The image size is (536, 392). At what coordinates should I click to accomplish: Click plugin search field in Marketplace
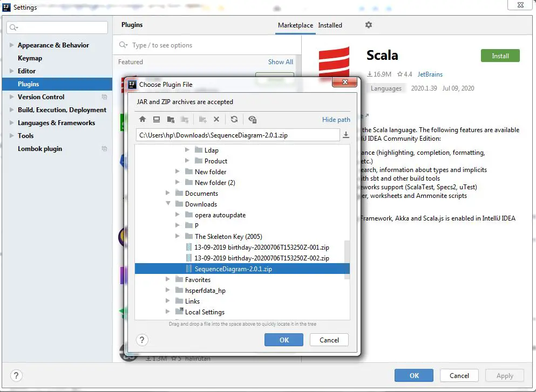pos(207,45)
